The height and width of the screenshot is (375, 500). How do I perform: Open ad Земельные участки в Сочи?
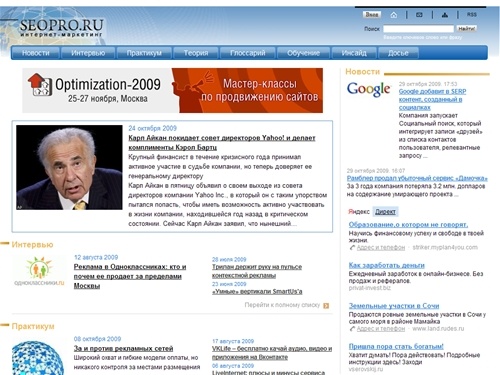tap(394, 306)
